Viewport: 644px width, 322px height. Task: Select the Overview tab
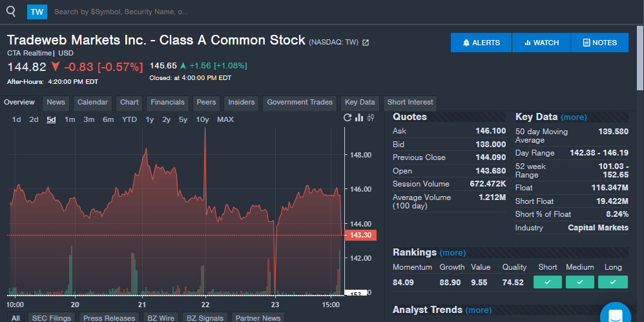tap(19, 103)
